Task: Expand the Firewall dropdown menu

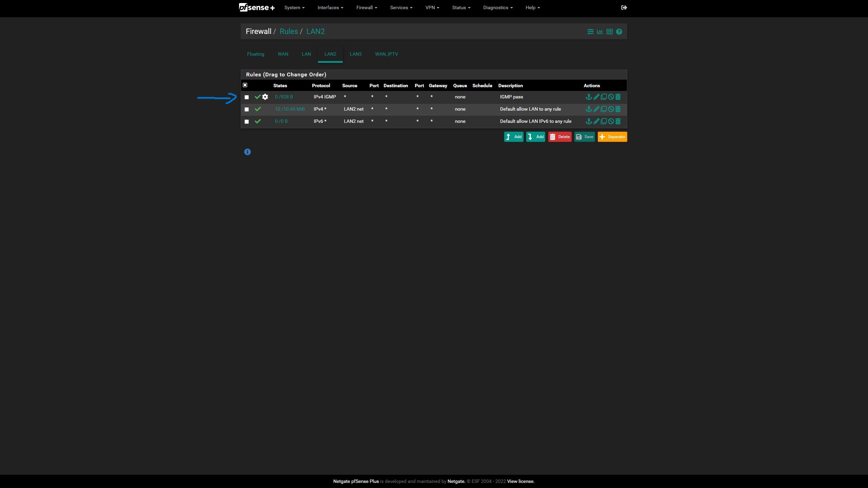Action: (x=367, y=7)
